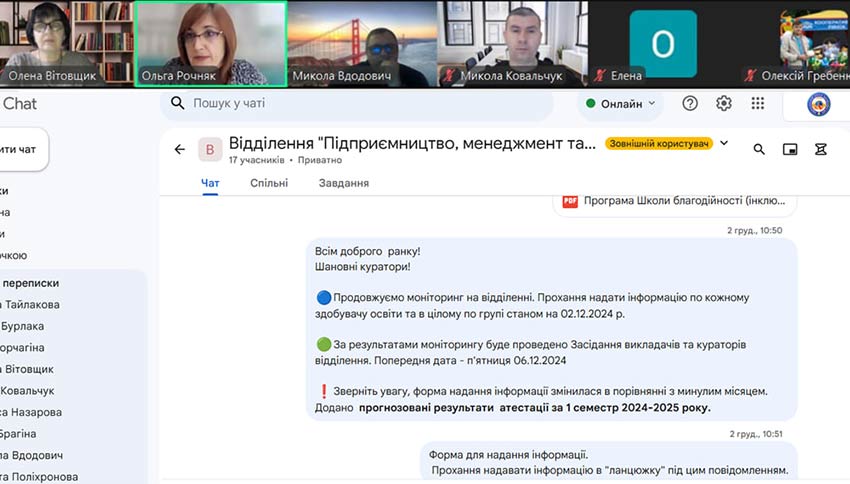Search within this conversation using magnifier
Viewport: 850px width, 484px height.
[759, 149]
